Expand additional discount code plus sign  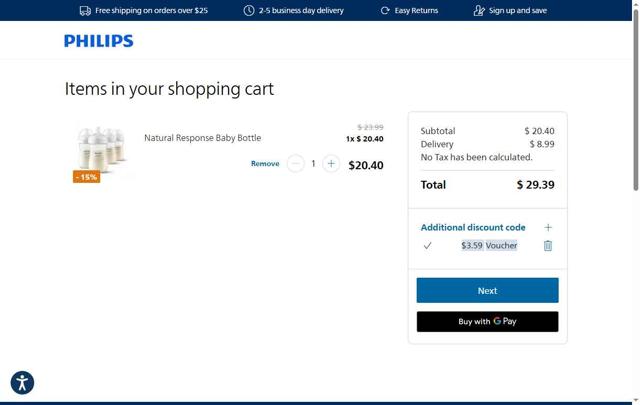pos(547,227)
